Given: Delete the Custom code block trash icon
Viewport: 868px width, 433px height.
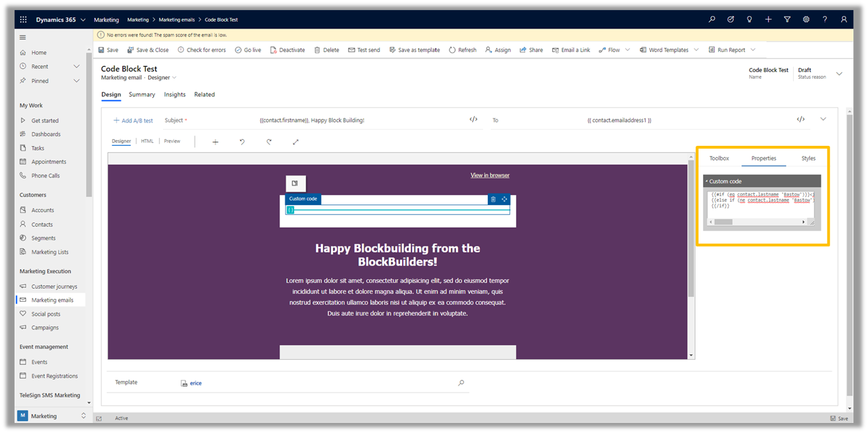Looking at the screenshot, I should click(493, 199).
